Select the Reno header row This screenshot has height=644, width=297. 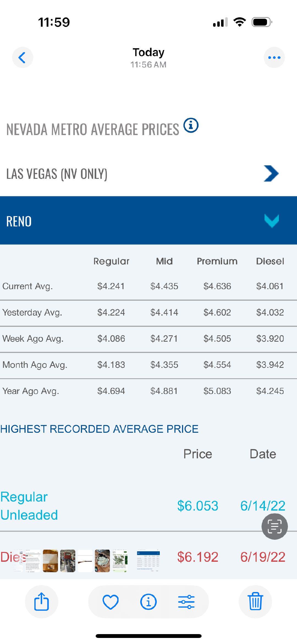pyautogui.click(x=148, y=221)
